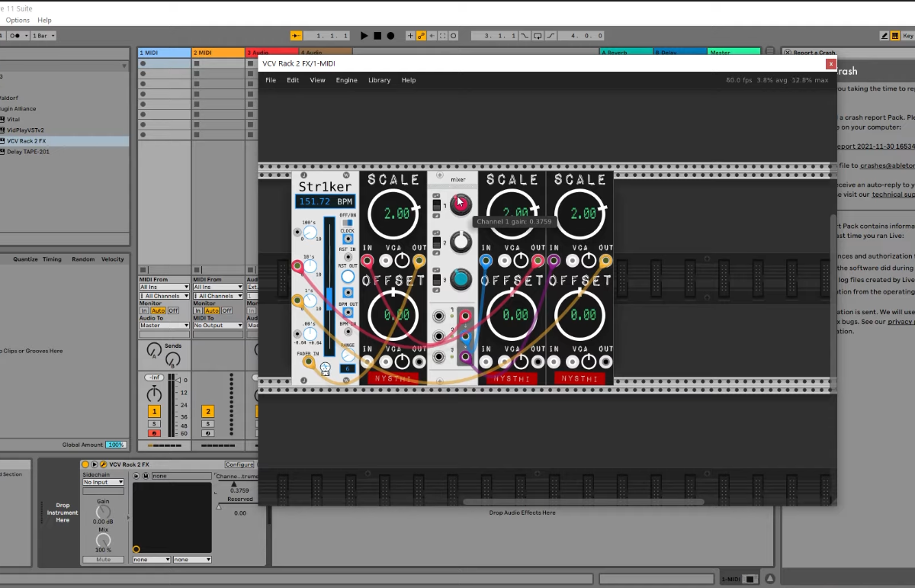
Task: Toggle the Str1ker OFF/ON switch
Action: 348,223
